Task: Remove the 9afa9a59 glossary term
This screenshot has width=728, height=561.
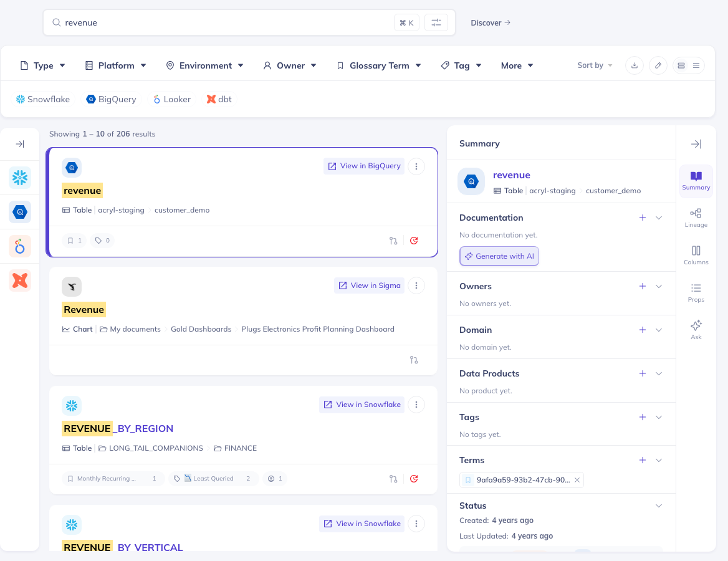Action: (577, 480)
